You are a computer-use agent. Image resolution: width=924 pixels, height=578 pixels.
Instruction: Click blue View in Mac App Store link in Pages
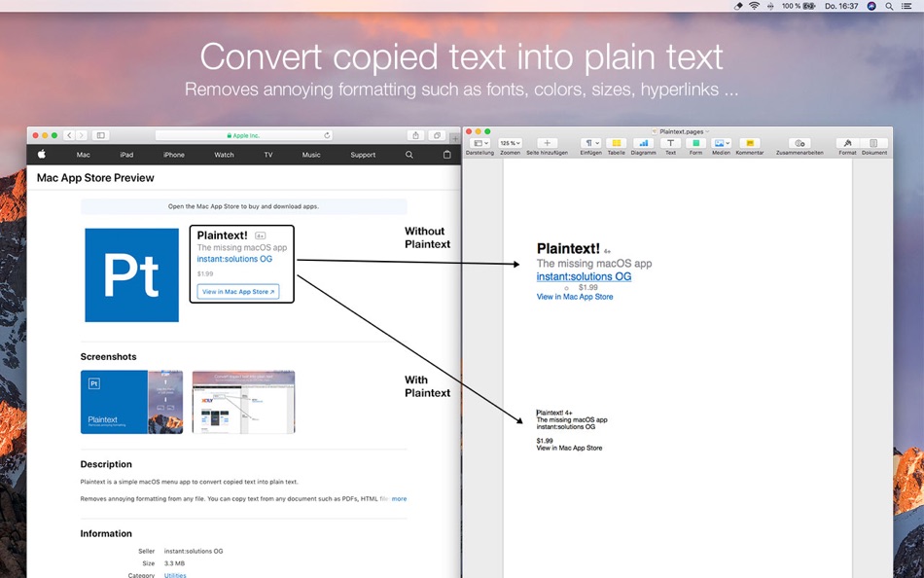tap(575, 297)
